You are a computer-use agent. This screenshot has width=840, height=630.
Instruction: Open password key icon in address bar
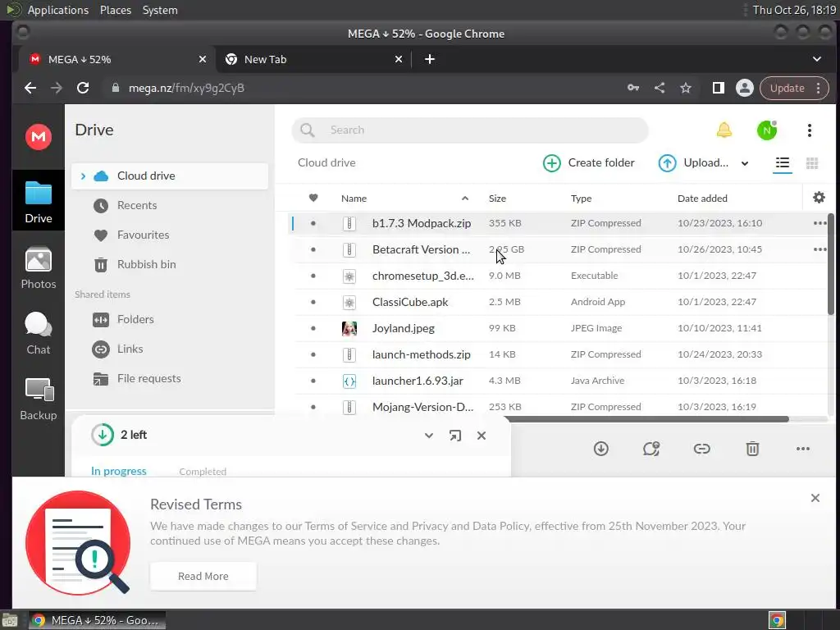(x=633, y=88)
